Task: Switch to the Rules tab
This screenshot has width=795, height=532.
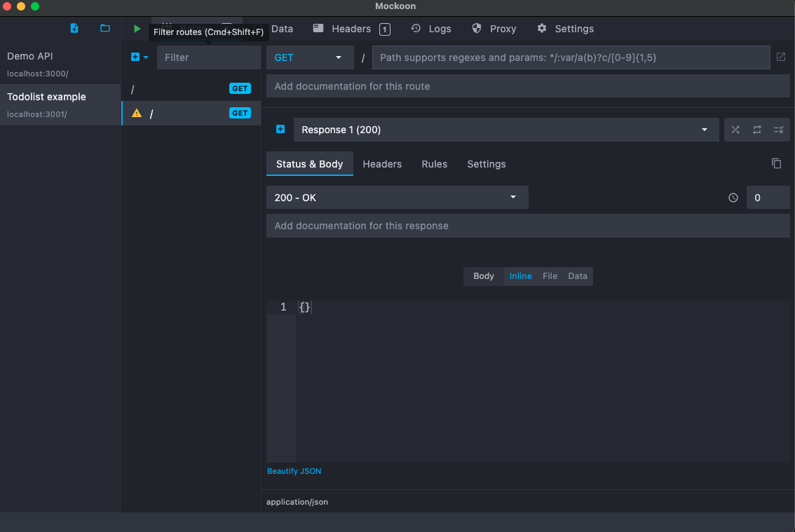Action: pyautogui.click(x=434, y=164)
